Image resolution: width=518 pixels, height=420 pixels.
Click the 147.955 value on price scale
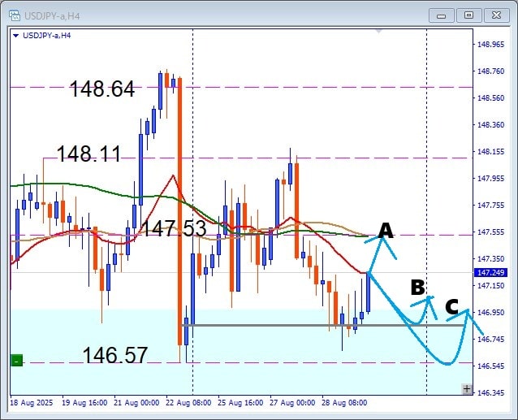[x=491, y=178]
